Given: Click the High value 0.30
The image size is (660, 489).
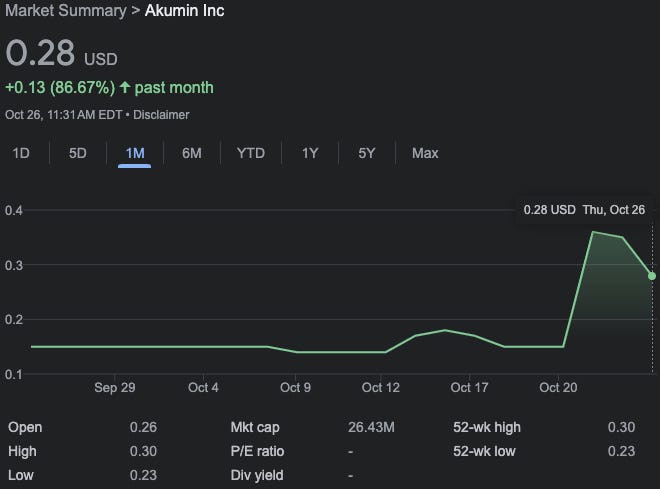Looking at the screenshot, I should [143, 451].
